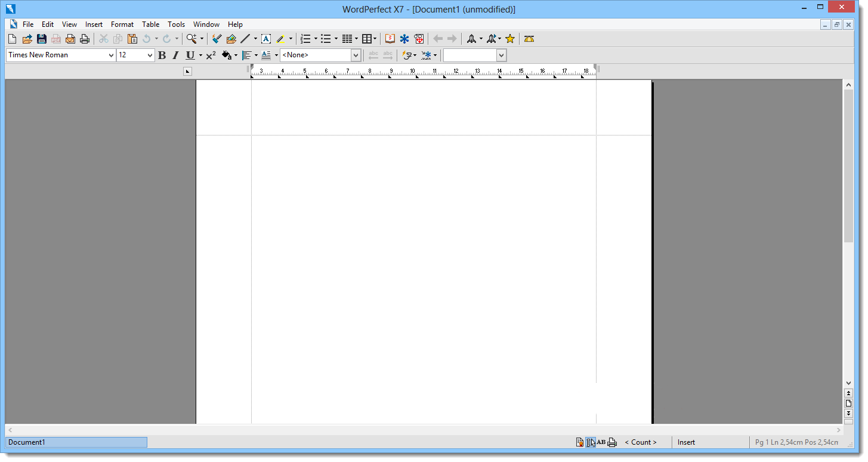
Task: Open the <None> styles dropdown
Action: [x=356, y=55]
